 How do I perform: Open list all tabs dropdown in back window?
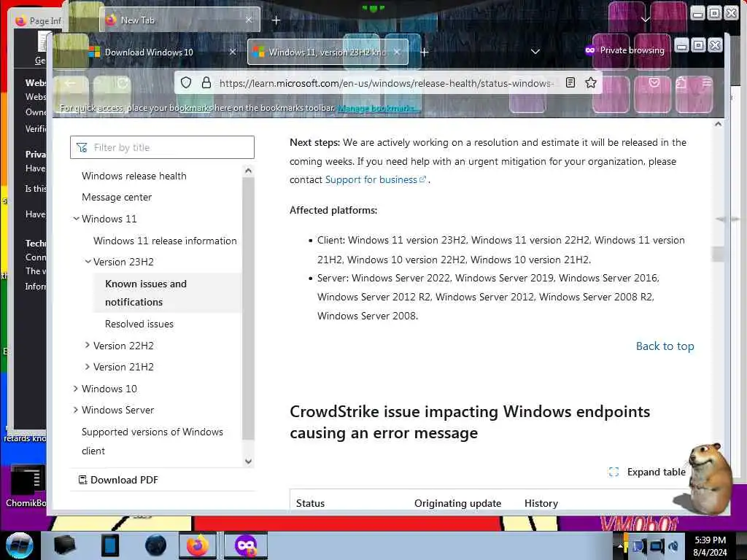click(x=646, y=20)
